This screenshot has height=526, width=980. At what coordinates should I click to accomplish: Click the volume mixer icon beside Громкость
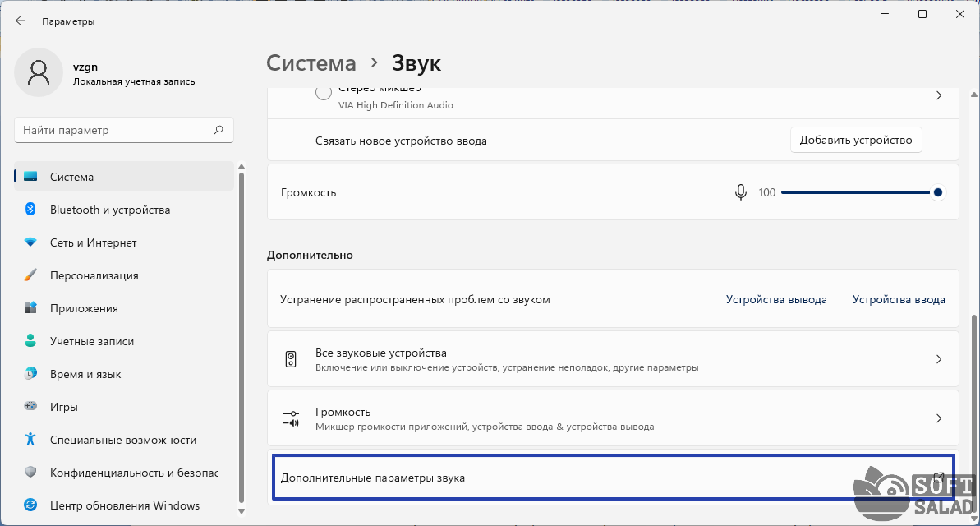[291, 418]
